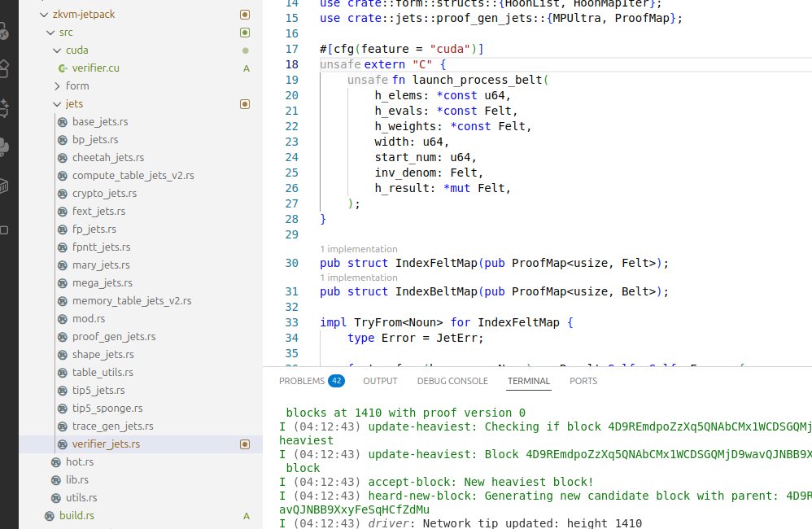Open the DEBUG CONSOLE tab
Screen dimensions: 812x529
coord(452,382)
